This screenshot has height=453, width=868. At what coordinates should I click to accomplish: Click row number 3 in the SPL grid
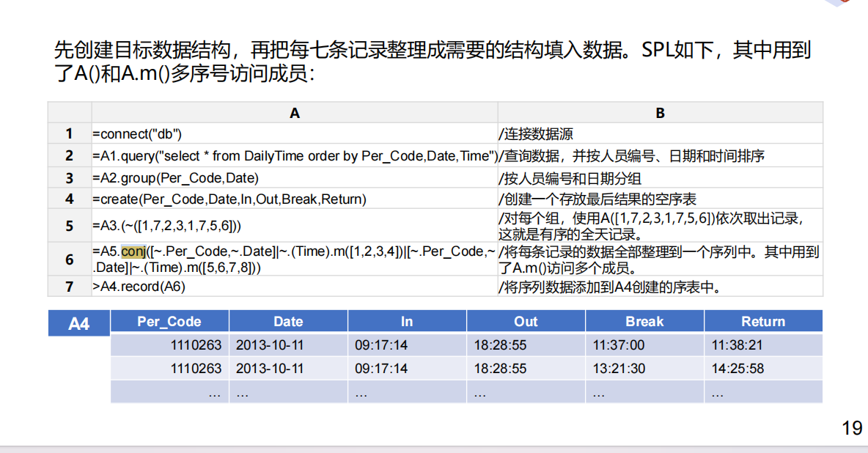(x=69, y=178)
